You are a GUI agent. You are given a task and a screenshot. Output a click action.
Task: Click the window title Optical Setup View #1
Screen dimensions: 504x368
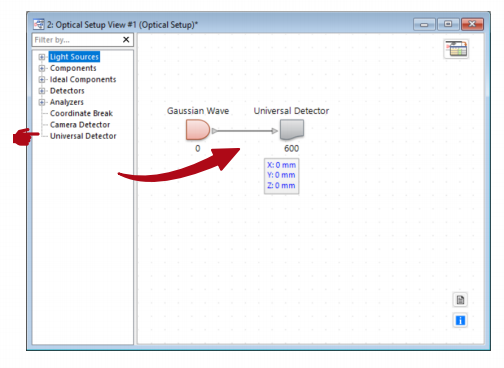coord(122,25)
